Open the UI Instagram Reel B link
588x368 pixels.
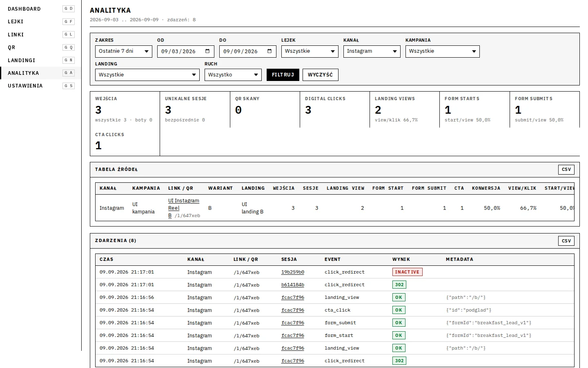point(184,208)
